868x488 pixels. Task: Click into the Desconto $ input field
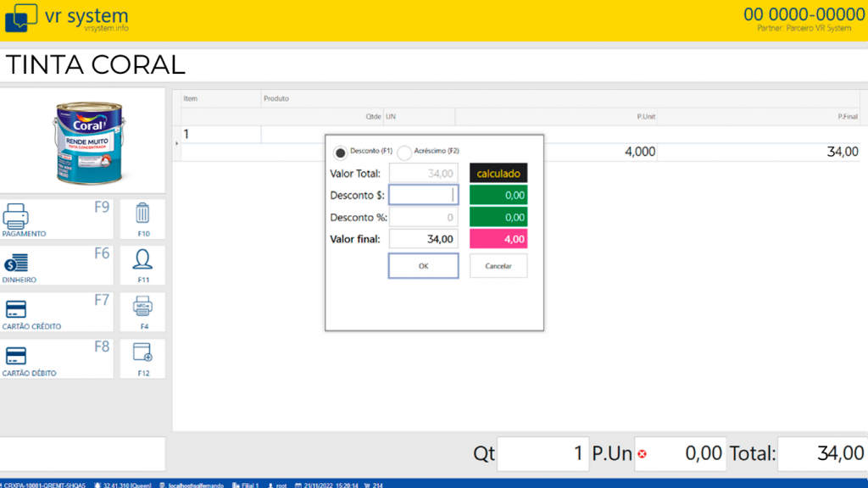[x=423, y=195]
